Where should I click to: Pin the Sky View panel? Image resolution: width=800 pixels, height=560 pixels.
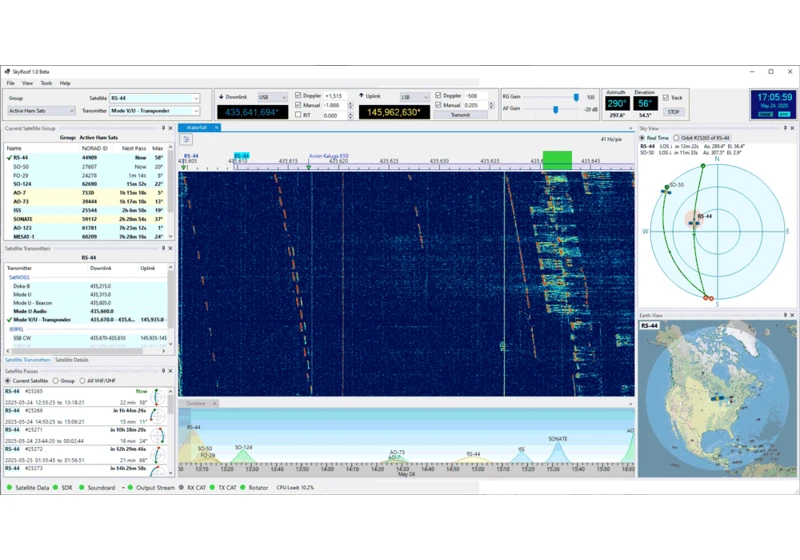click(785, 128)
